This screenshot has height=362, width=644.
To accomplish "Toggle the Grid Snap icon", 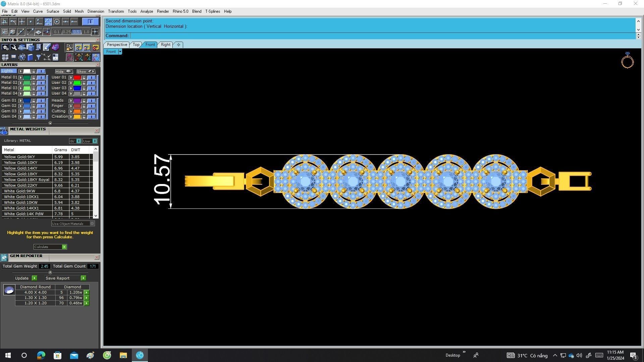I will click(95, 32).
